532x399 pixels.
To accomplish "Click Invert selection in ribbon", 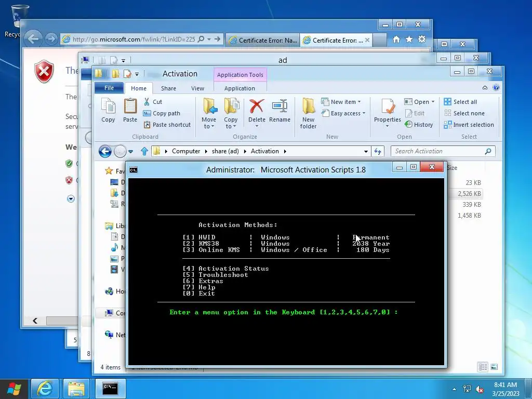I will [469, 125].
